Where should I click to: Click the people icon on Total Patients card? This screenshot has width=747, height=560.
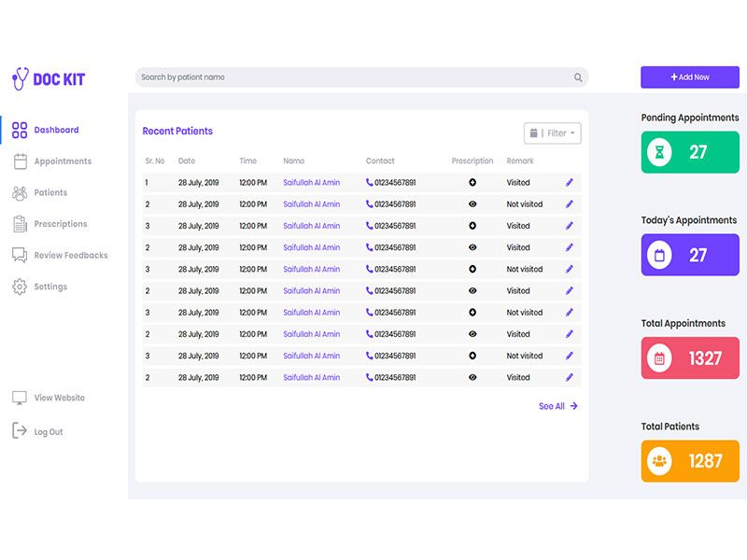[x=660, y=461]
